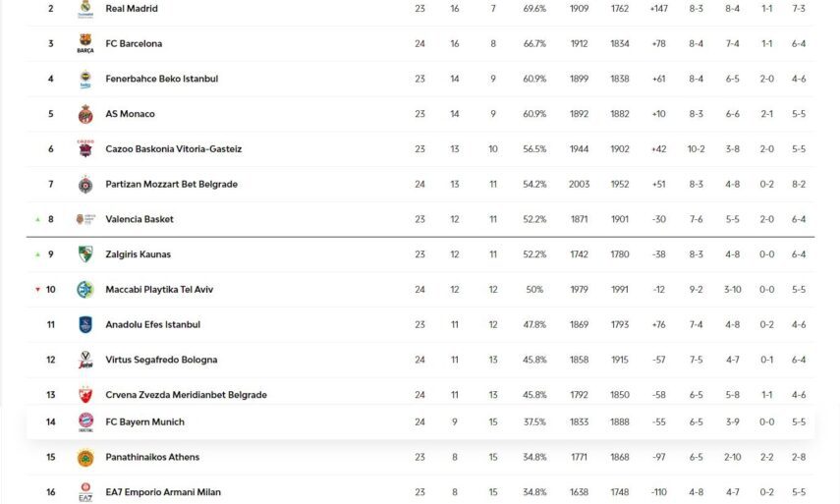
Task: Click the Real Madrid team logo
Action: pos(85,9)
